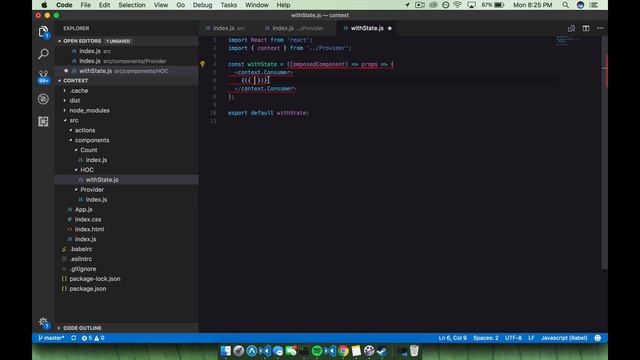Open the Tasks menu
640x360 pixels.
(228, 5)
